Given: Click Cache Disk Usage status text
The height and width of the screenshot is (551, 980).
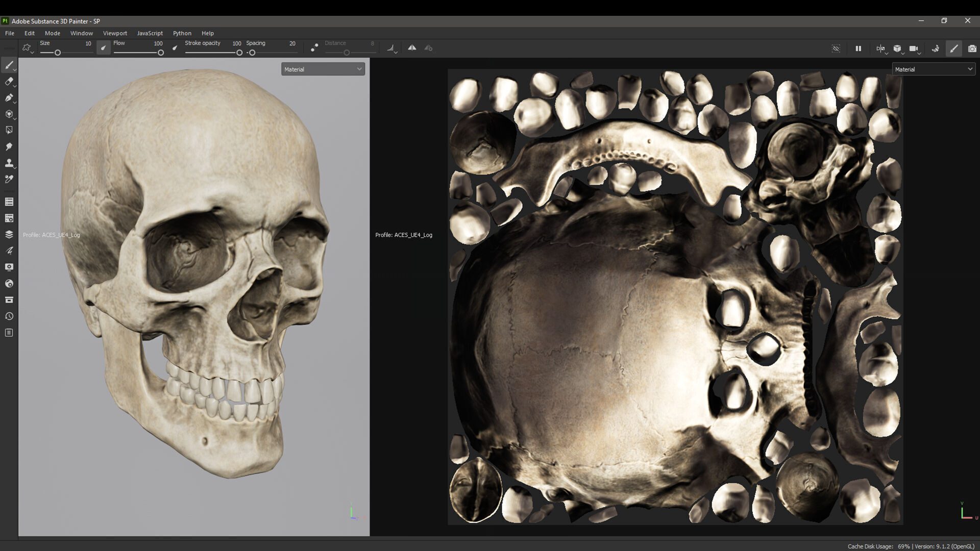Looking at the screenshot, I should coord(878,546).
